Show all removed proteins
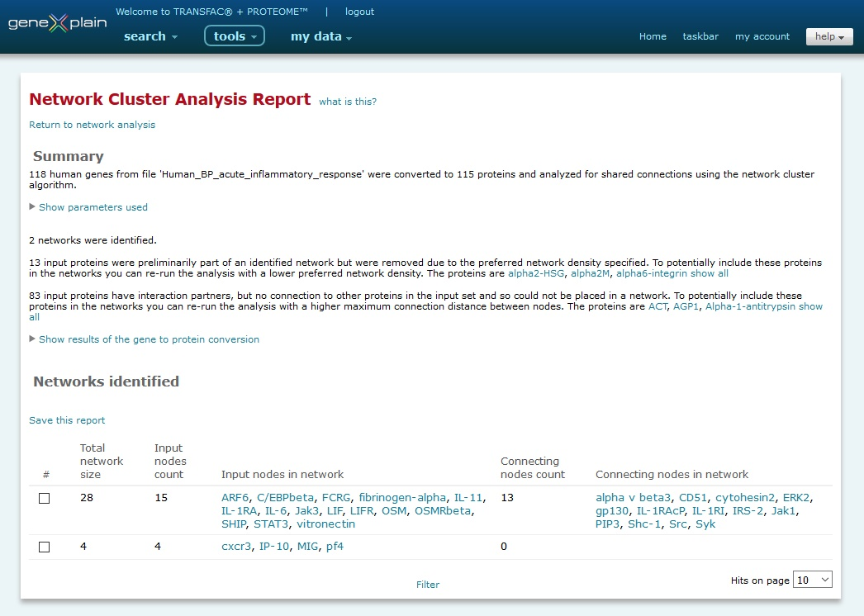 [710, 273]
